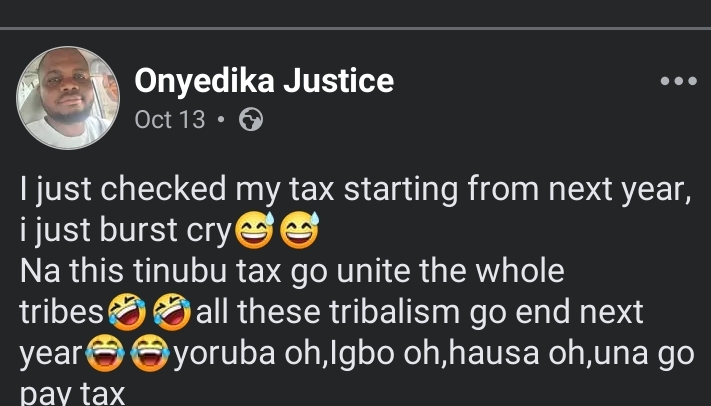Click the second rolling-laughing emoji before "all"

point(172,313)
